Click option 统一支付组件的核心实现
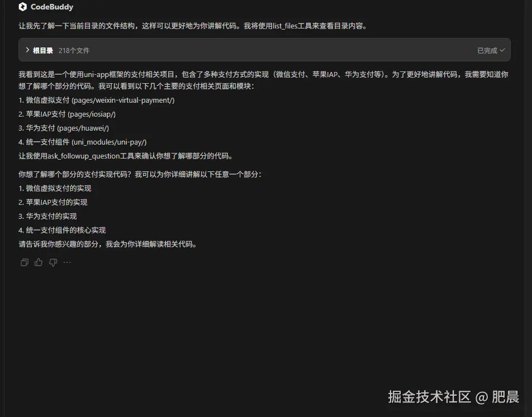 62,230
